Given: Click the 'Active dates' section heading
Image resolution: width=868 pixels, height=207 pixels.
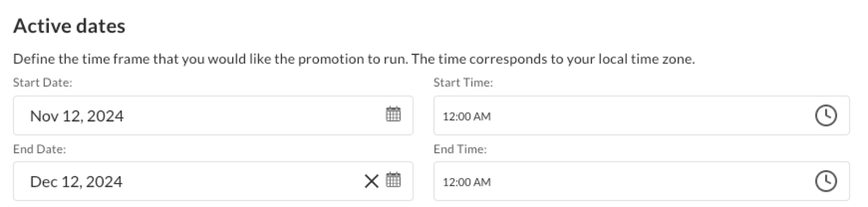Looking at the screenshot, I should point(69,26).
